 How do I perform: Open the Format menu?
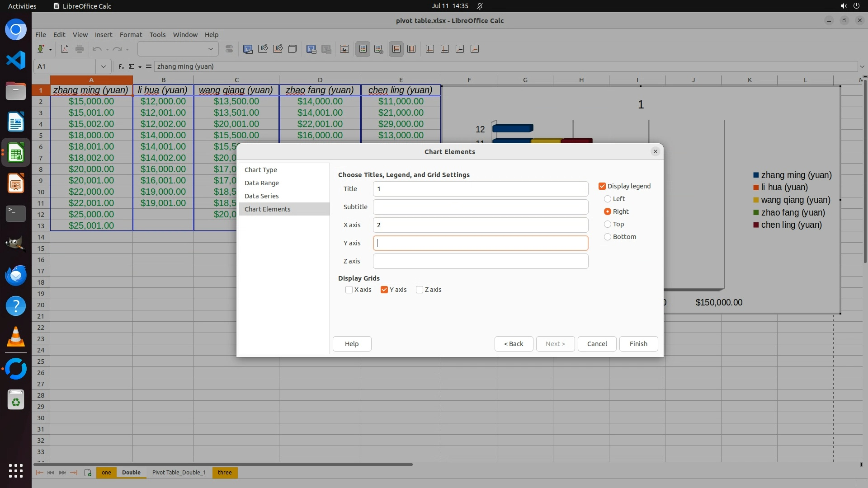coord(131,35)
